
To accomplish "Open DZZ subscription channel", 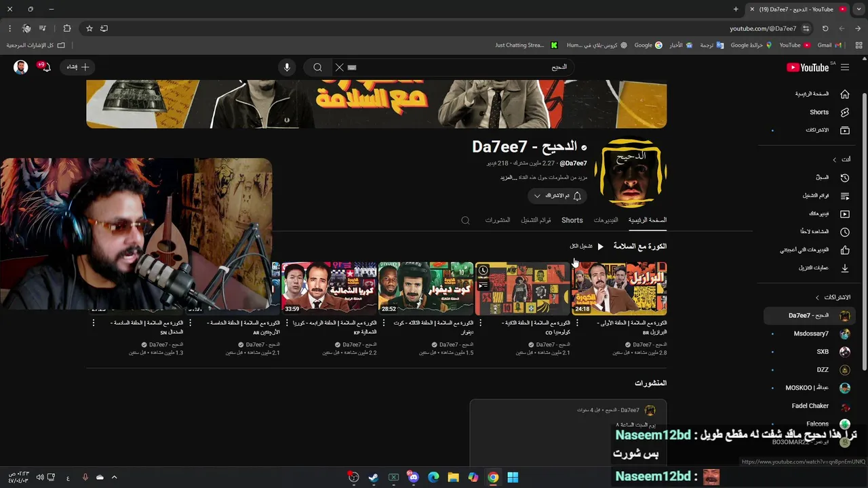I will click(810, 370).
